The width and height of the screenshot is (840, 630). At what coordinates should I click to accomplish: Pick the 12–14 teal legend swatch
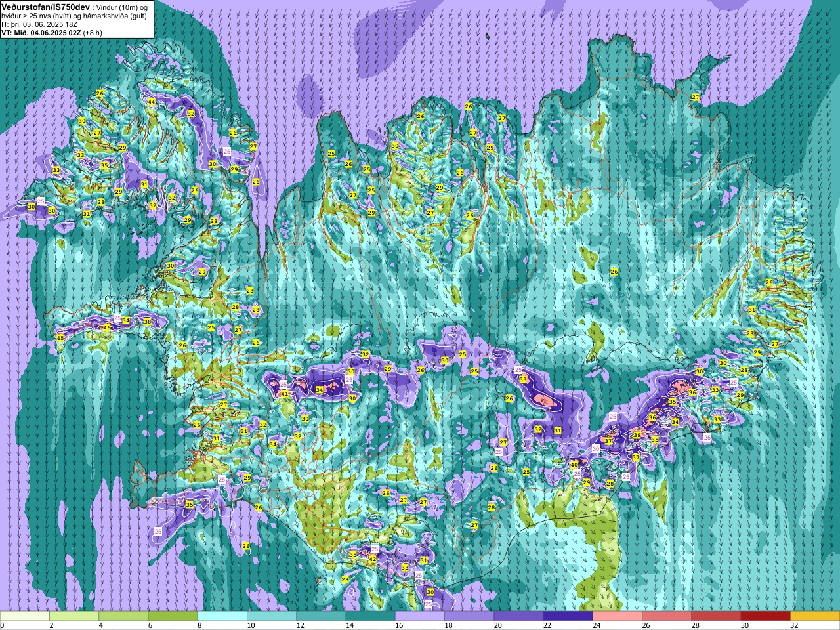pyautogui.click(x=321, y=616)
